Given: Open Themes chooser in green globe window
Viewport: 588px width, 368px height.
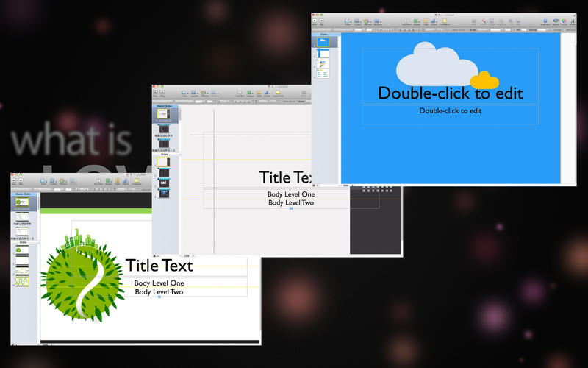Looking at the screenshot, I should (62, 182).
